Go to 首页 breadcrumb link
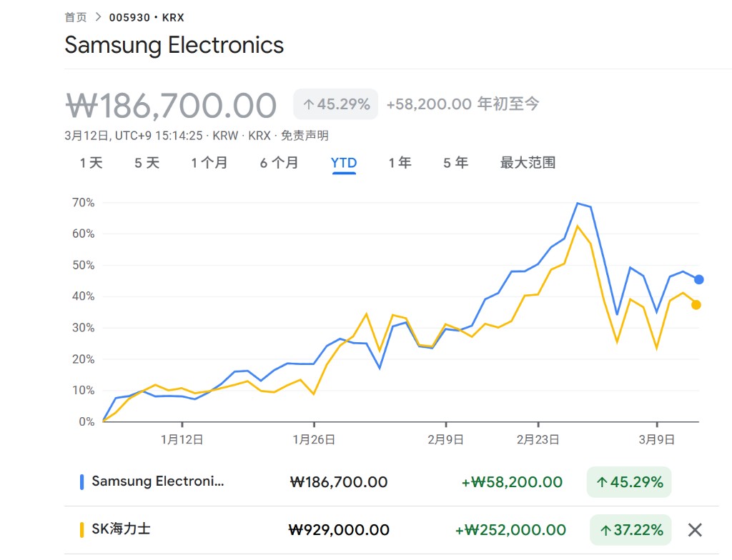732x560 pixels. tap(75, 17)
